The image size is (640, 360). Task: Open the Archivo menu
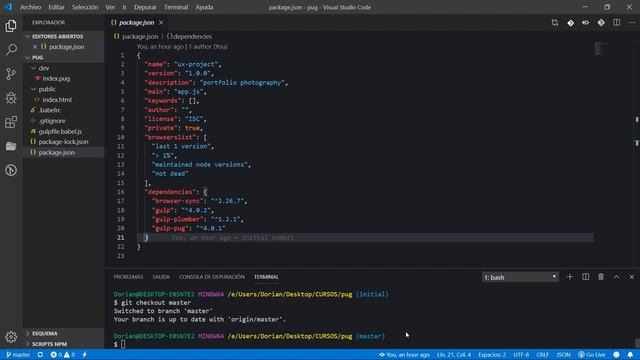(x=31, y=7)
